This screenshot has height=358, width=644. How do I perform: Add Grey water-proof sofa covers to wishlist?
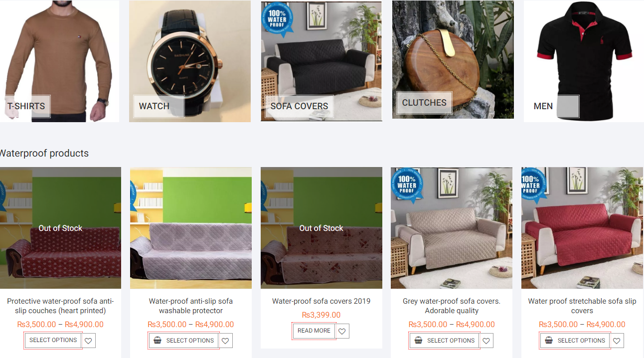click(486, 341)
